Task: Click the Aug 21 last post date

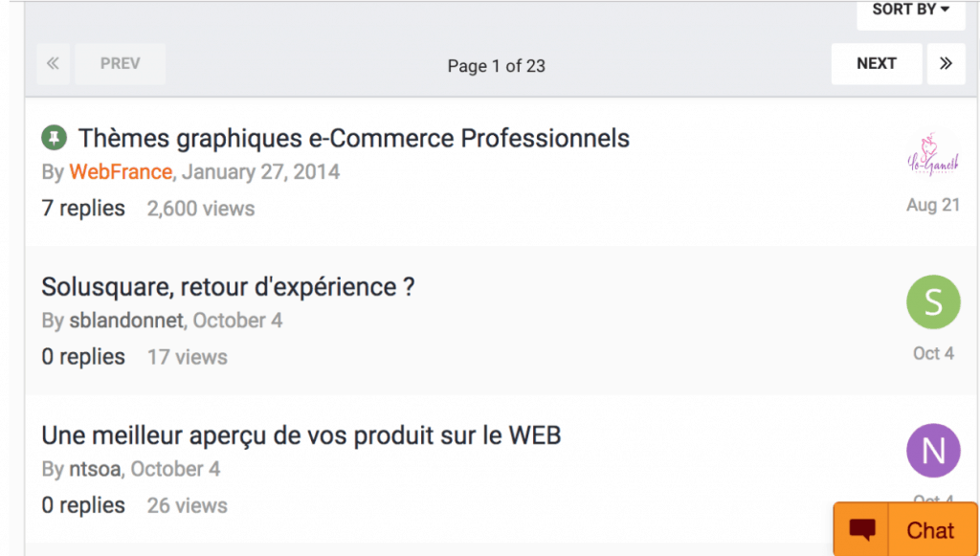Action: pyautogui.click(x=933, y=206)
